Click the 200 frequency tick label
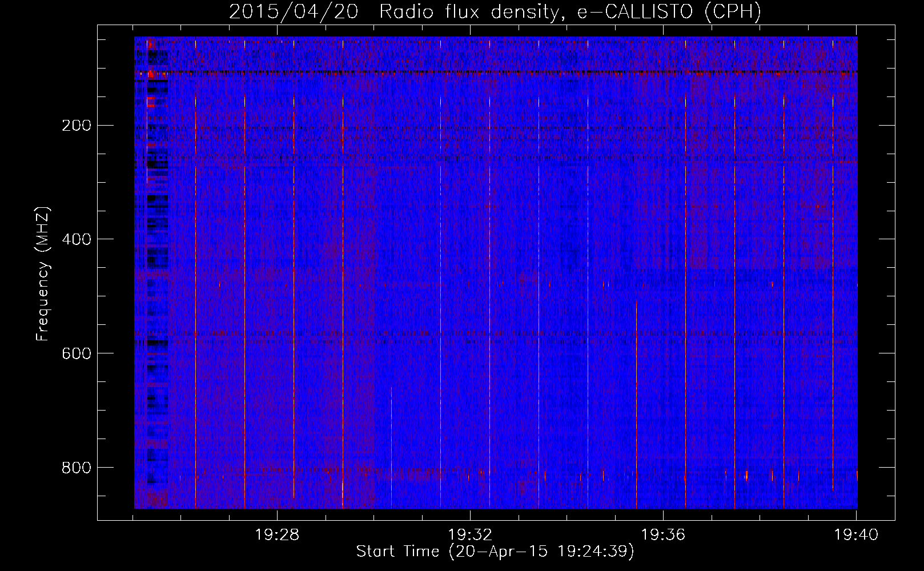Screen dimensions: 924x571 tap(77, 126)
